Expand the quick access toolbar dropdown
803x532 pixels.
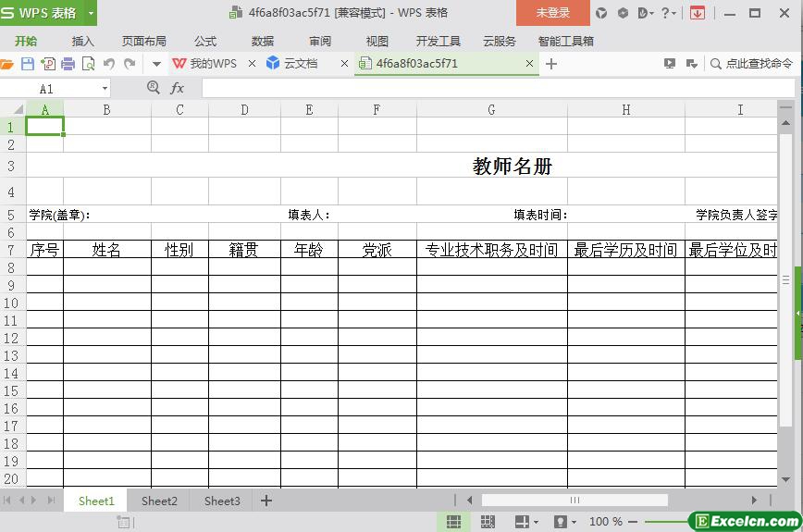click(156, 64)
